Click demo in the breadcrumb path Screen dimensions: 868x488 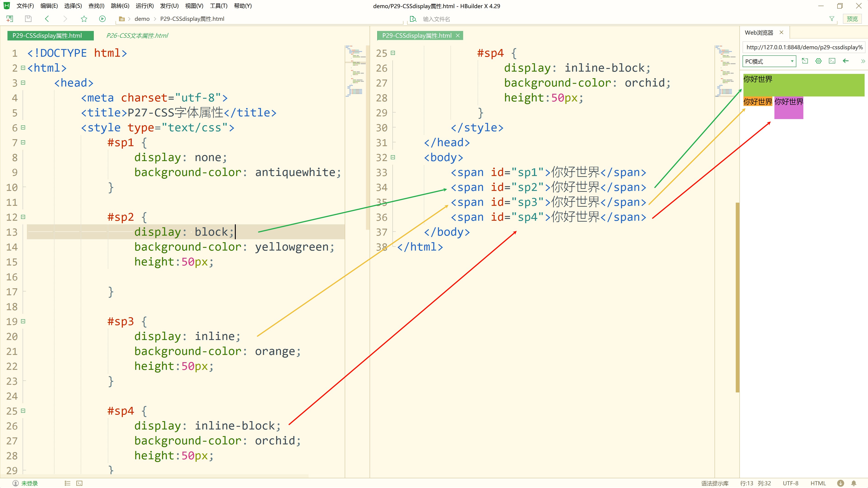[142, 19]
